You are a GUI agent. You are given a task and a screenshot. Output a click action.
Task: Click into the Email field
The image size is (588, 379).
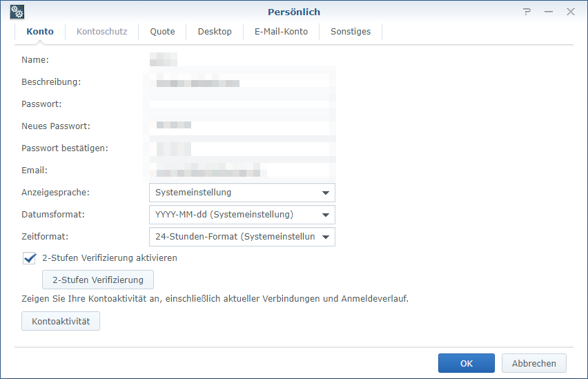coord(242,171)
